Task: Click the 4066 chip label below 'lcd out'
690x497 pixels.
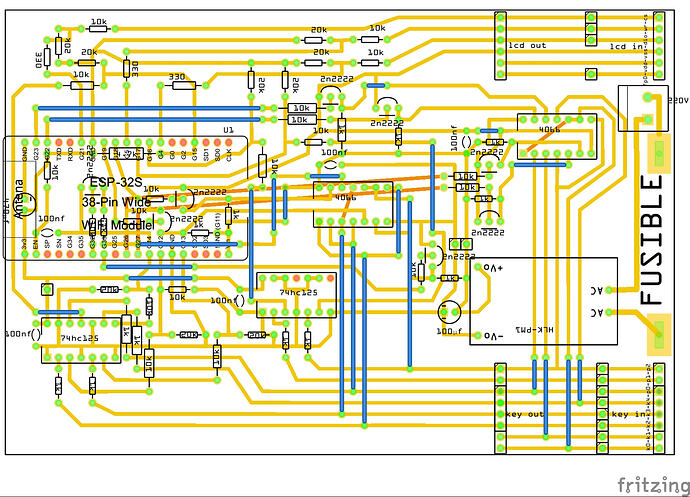Action: pos(550,129)
